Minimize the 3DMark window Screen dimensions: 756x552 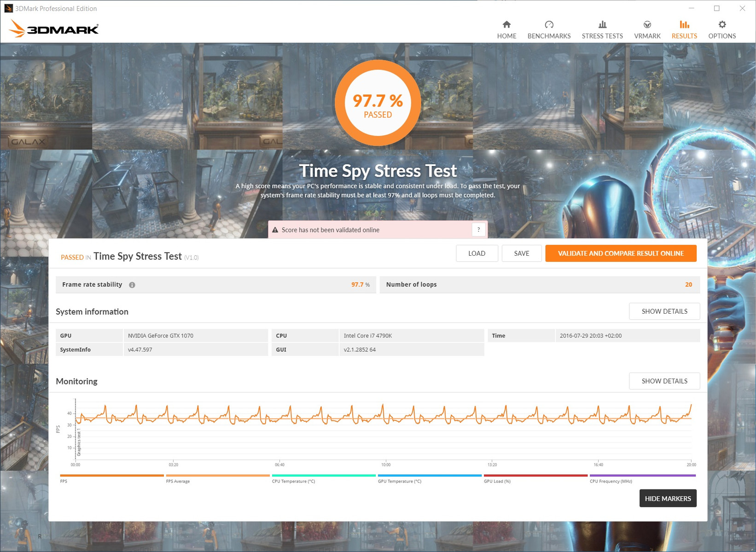tap(691, 8)
